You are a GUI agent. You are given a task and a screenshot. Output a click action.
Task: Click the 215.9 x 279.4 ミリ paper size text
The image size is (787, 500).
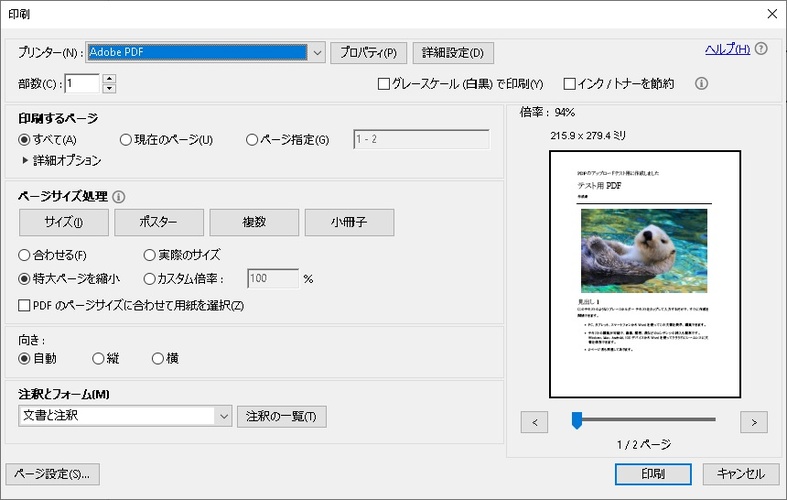coord(588,136)
